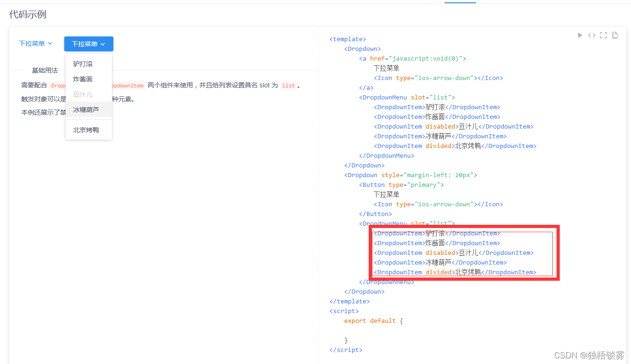
Task: Click the 基础用法 section title
Action: pos(45,70)
